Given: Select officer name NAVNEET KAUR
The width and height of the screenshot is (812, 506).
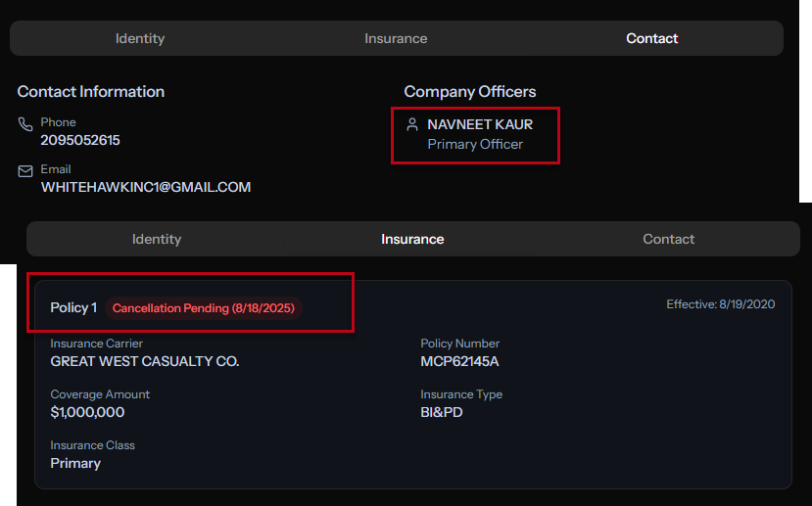Looking at the screenshot, I should tap(480, 124).
